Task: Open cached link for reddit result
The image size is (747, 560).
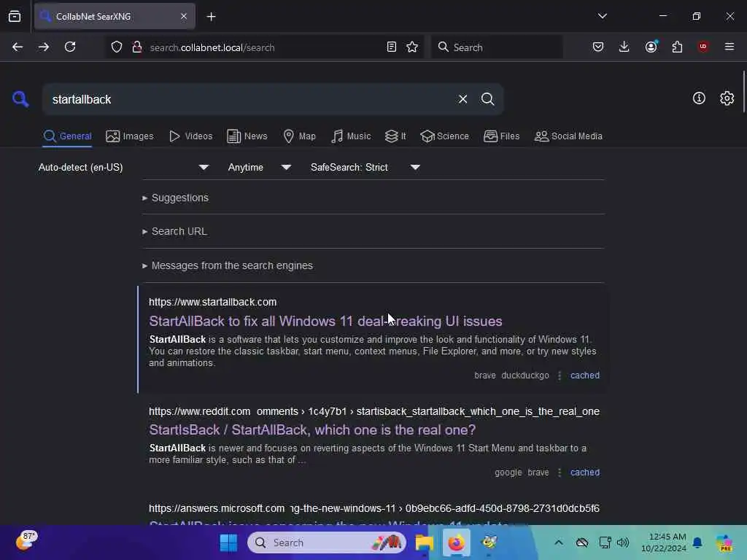Action: [x=584, y=472]
